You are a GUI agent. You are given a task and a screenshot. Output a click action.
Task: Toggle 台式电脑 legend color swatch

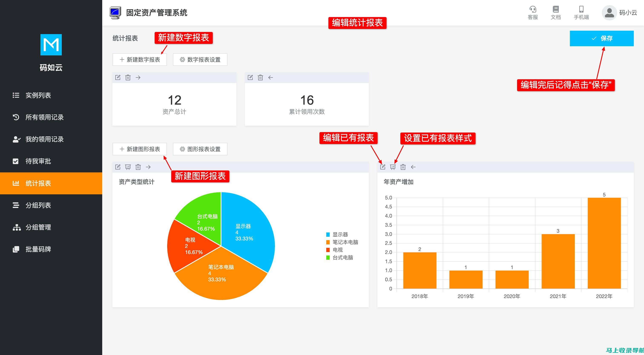tap(328, 257)
